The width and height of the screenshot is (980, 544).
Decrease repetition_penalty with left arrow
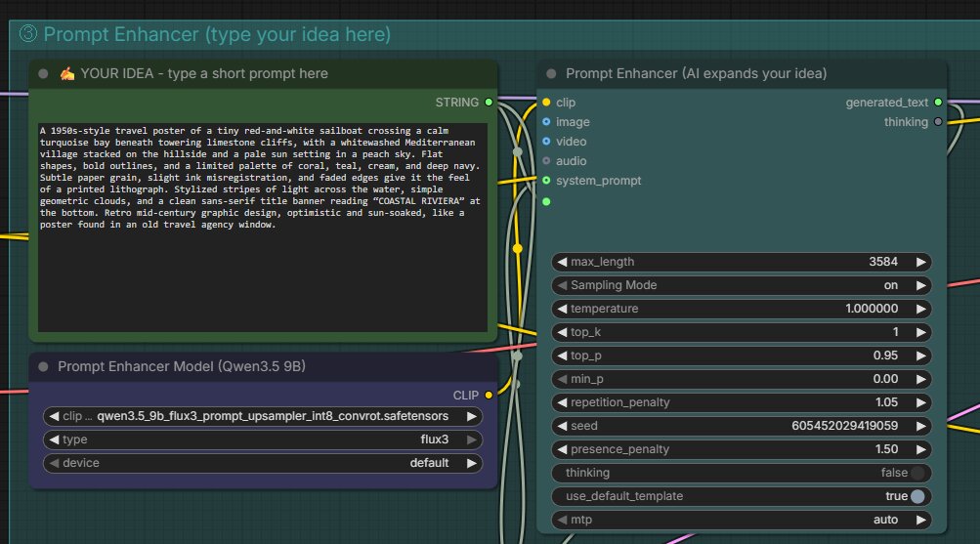(x=562, y=402)
